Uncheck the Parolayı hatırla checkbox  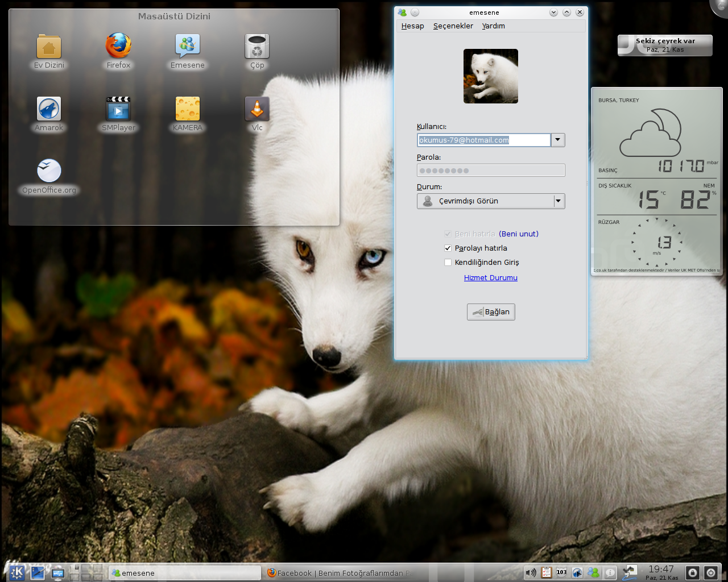(448, 248)
